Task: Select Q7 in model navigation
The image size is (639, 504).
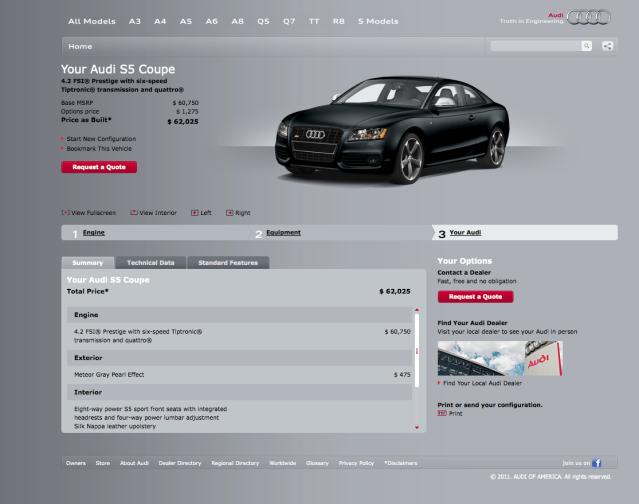Action: 289,21
